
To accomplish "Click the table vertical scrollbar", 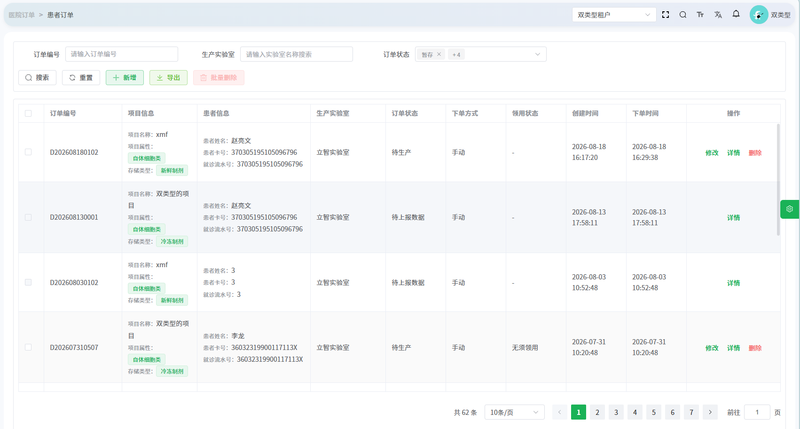I will point(778,180).
